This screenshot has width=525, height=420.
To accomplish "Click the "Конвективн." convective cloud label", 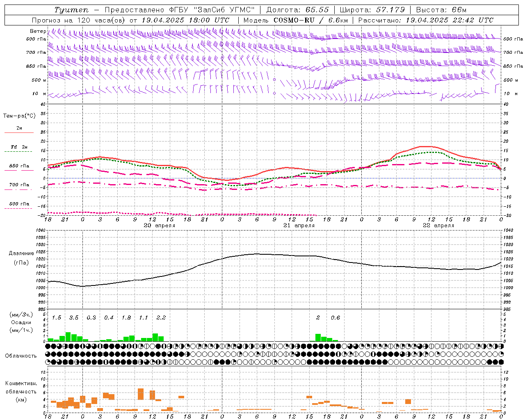I will [21, 383].
